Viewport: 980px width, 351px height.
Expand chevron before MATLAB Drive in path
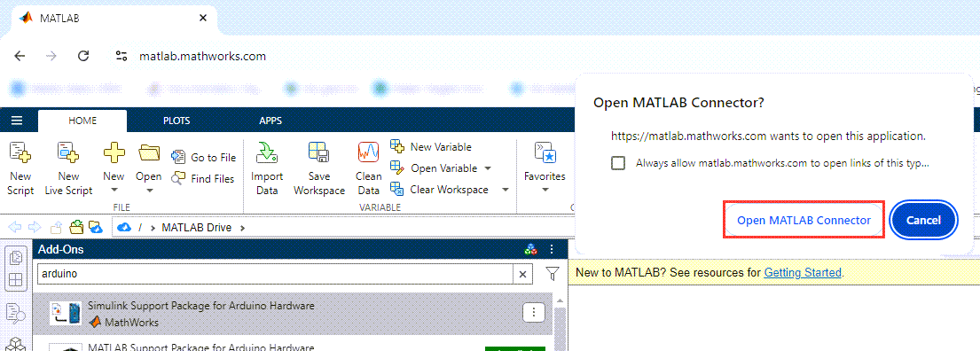point(153,227)
